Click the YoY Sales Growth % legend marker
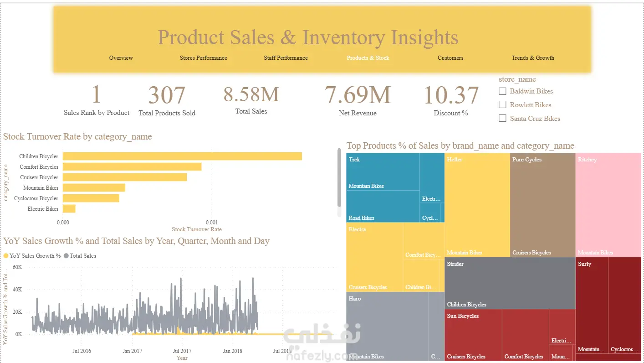Image resolution: width=644 pixels, height=363 pixels. coord(6,256)
